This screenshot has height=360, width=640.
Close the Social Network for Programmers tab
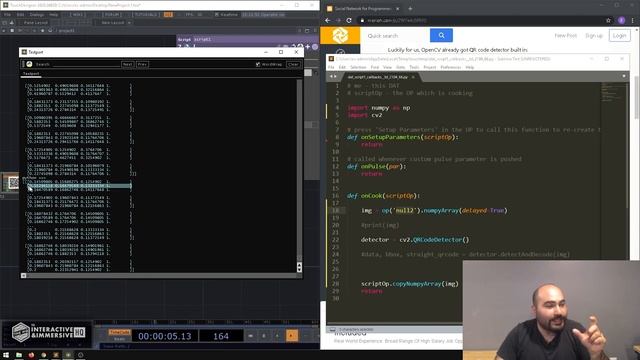pos(398,8)
